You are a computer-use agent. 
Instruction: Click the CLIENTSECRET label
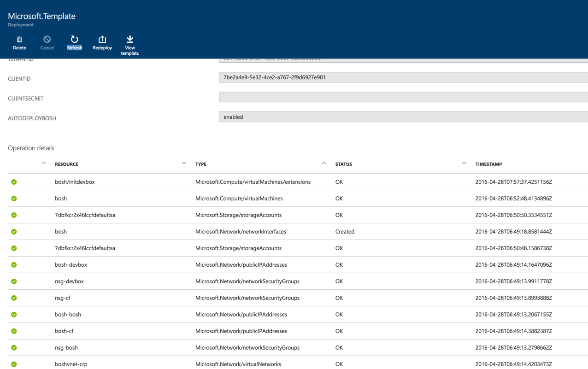25,99
